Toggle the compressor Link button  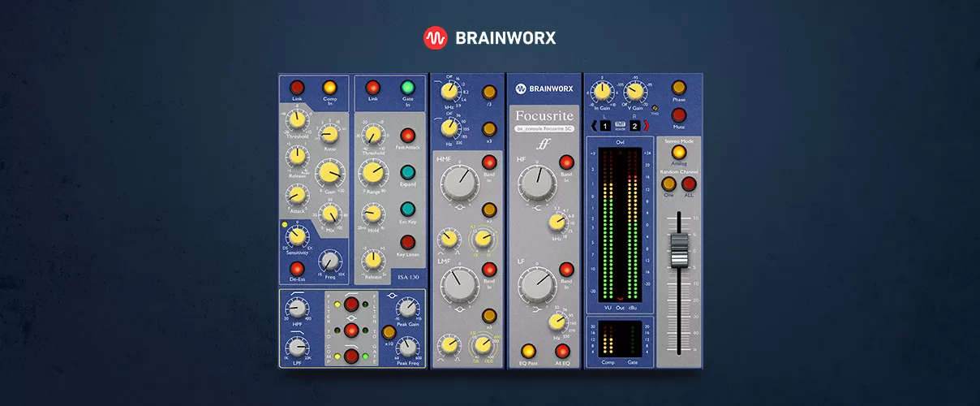point(297,87)
